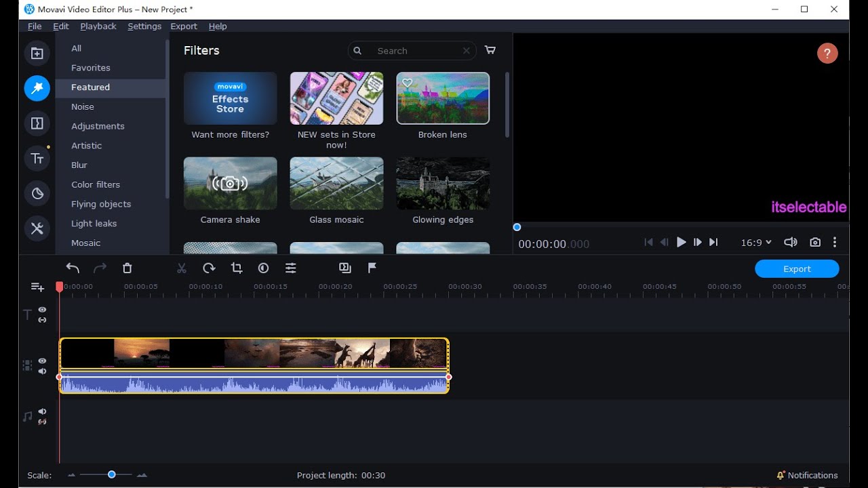This screenshot has width=868, height=488.
Task: Open the Playback menu
Action: point(98,26)
